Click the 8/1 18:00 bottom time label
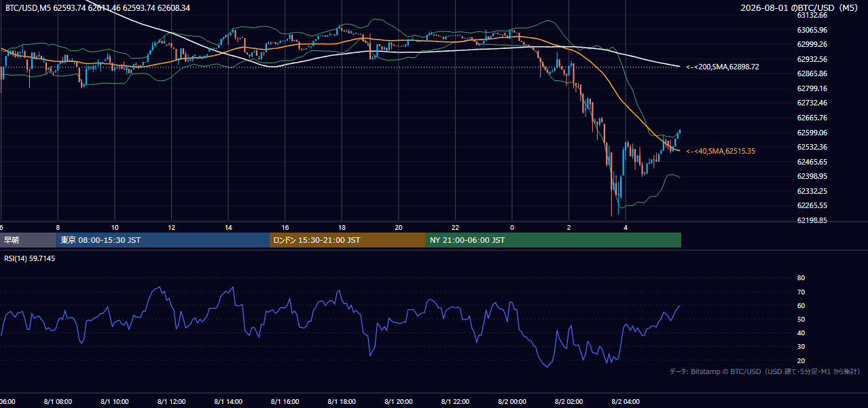This screenshot has width=868, height=408. pos(342,402)
